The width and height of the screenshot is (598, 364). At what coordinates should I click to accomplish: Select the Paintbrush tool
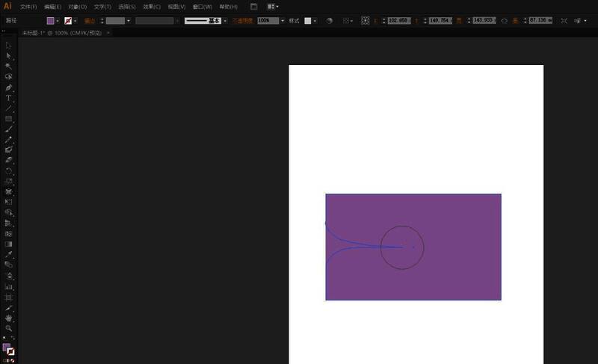click(9, 129)
